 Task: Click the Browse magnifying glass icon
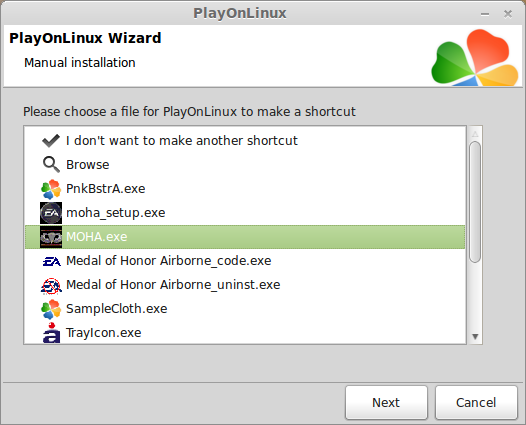(51, 165)
